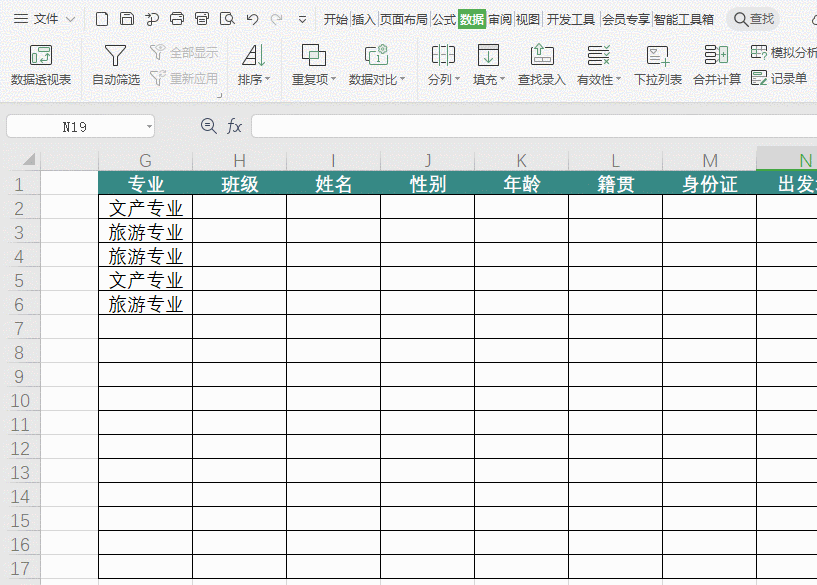Click the 合并计算 icon

coord(716,55)
